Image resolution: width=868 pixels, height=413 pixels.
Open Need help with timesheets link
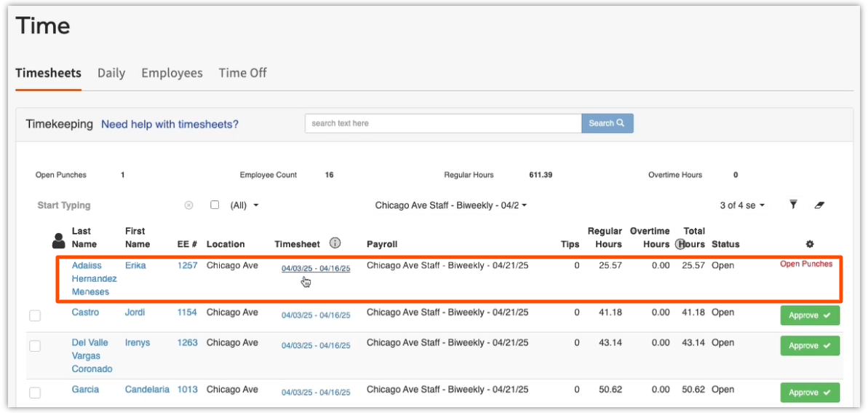pyautogui.click(x=170, y=125)
